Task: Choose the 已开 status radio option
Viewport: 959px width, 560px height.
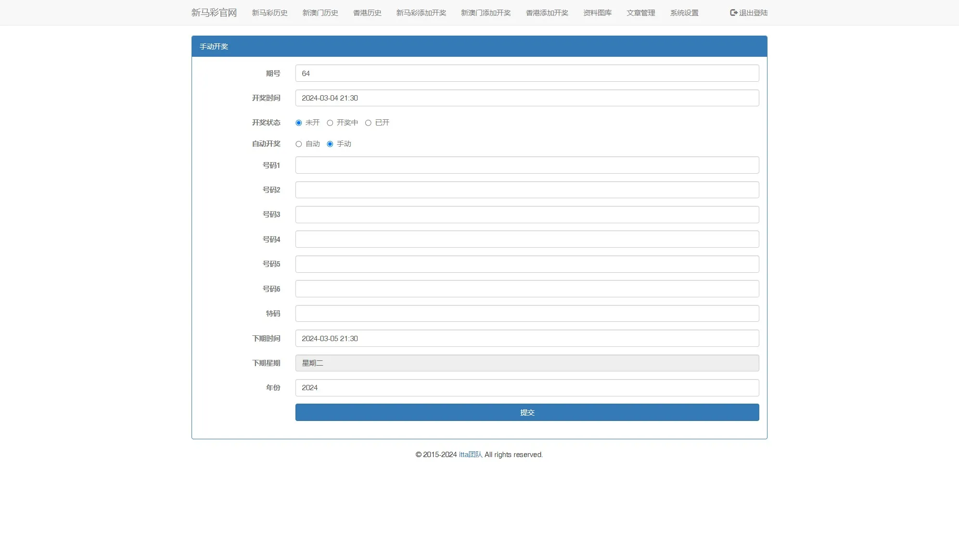Action: pos(368,123)
